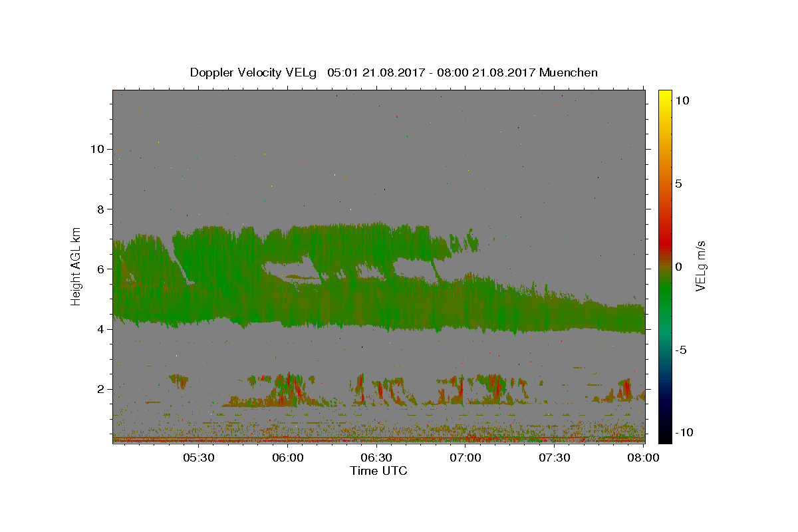
Task: Click the 06:30 time tick label
Action: [x=376, y=458]
